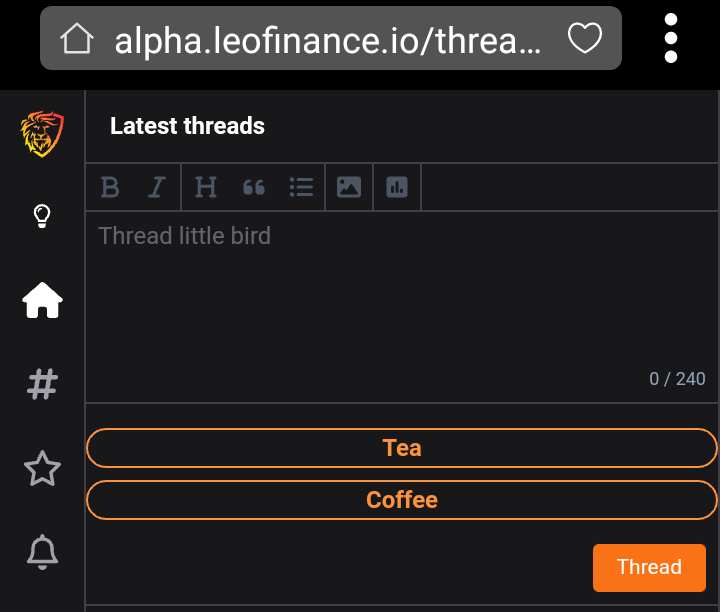Insert a heading with H icon
The height and width of the screenshot is (612, 720).
coord(206,187)
